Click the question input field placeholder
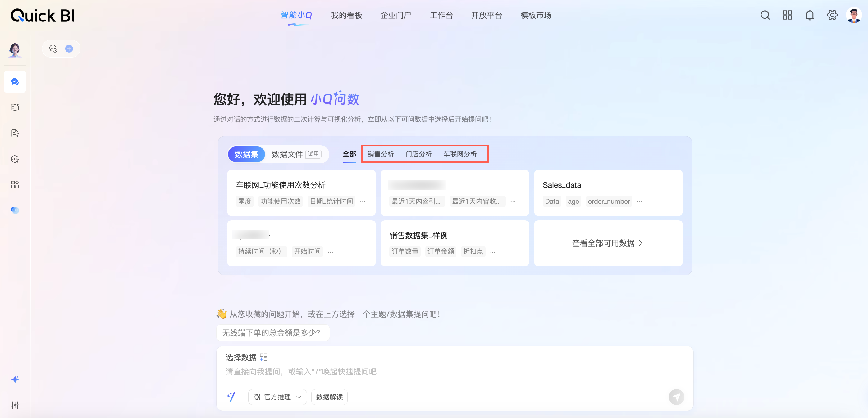This screenshot has width=868, height=418. [301, 372]
